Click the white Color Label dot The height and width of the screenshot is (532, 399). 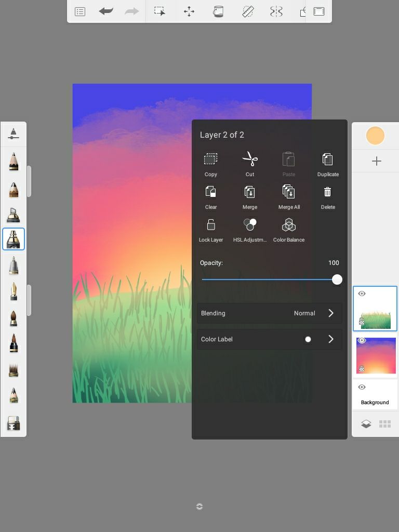[308, 339]
